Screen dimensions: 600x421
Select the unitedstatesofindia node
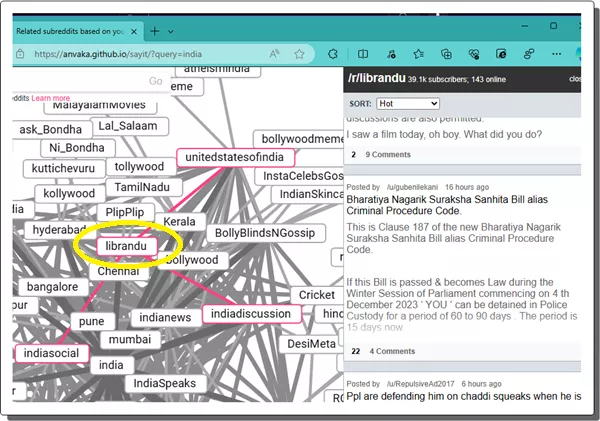coord(235,157)
